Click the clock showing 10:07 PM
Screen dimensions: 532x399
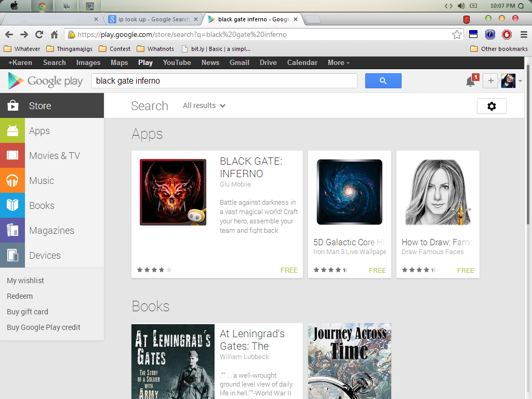pyautogui.click(x=502, y=6)
